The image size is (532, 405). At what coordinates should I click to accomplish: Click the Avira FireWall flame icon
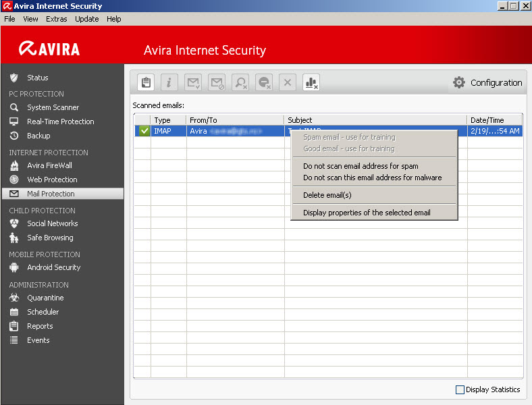pyautogui.click(x=14, y=165)
